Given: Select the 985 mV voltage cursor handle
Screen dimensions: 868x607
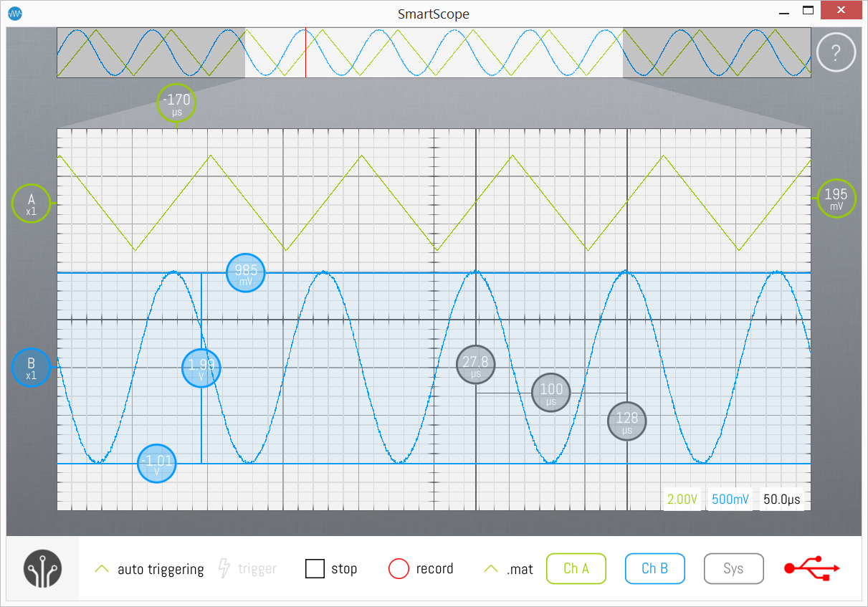Looking at the screenshot, I should (x=245, y=273).
